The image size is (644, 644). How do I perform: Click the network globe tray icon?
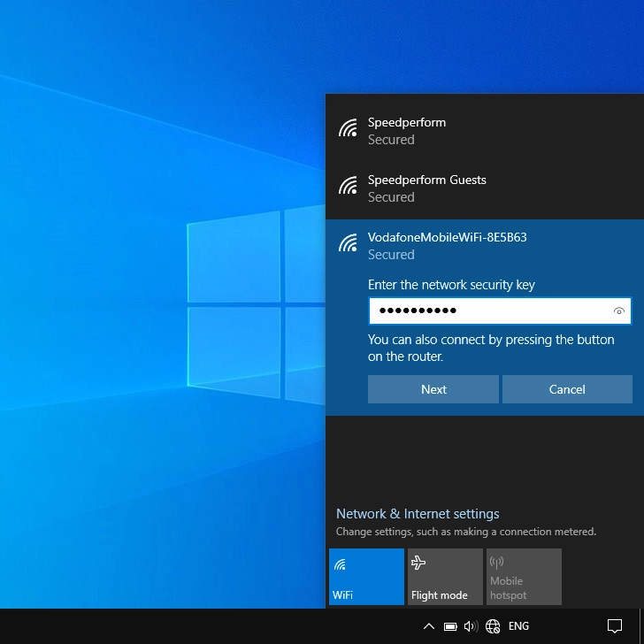click(493, 626)
